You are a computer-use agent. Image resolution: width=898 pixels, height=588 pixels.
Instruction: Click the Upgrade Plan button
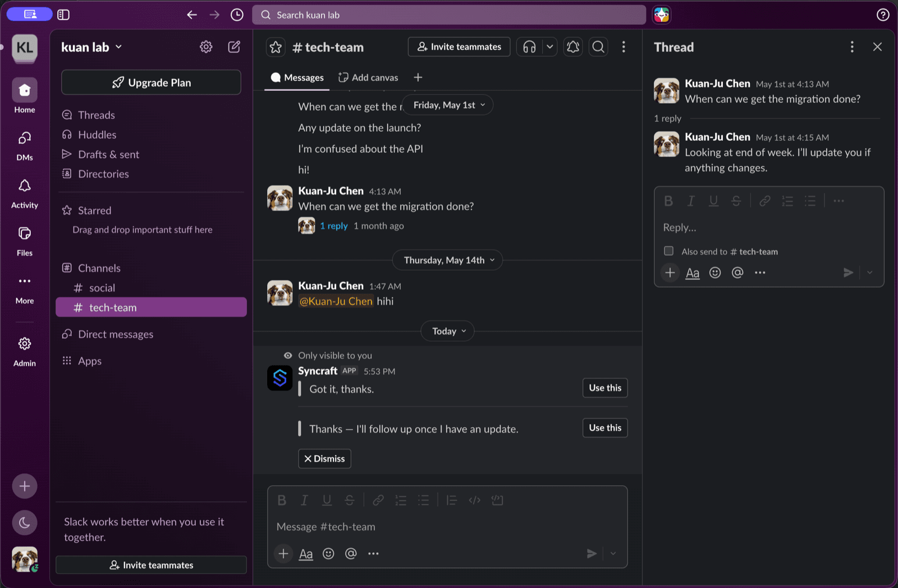click(151, 82)
